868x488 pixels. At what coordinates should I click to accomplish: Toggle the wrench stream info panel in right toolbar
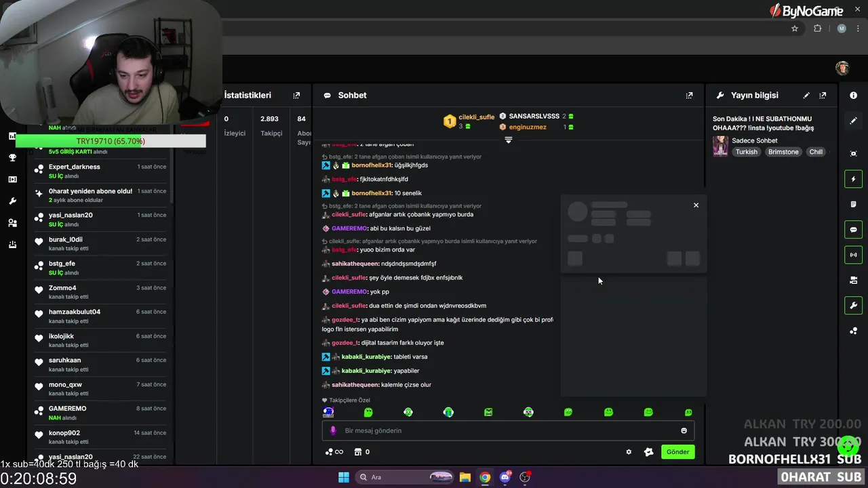click(853, 306)
